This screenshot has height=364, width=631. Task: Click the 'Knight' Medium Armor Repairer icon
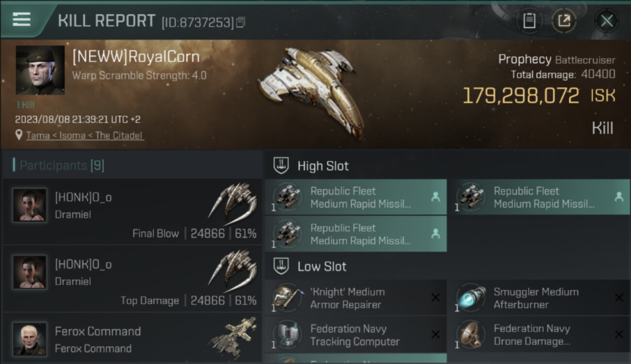pos(287,298)
